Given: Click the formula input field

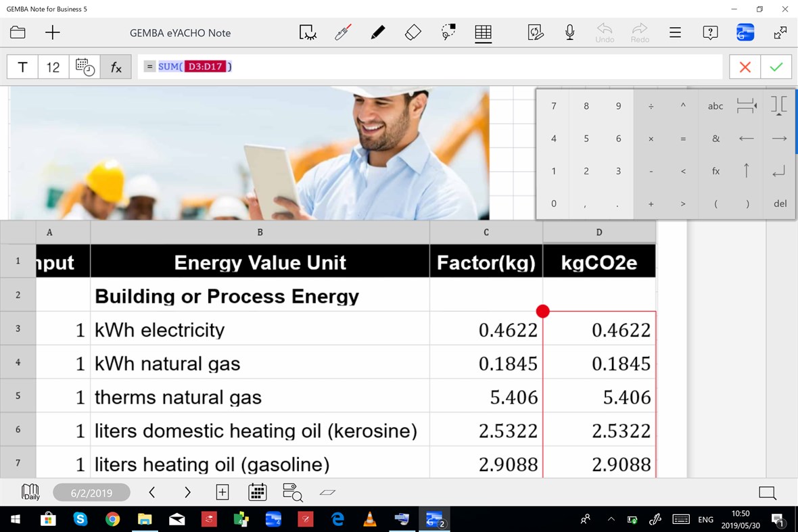Looking at the screenshot, I should click(430, 67).
